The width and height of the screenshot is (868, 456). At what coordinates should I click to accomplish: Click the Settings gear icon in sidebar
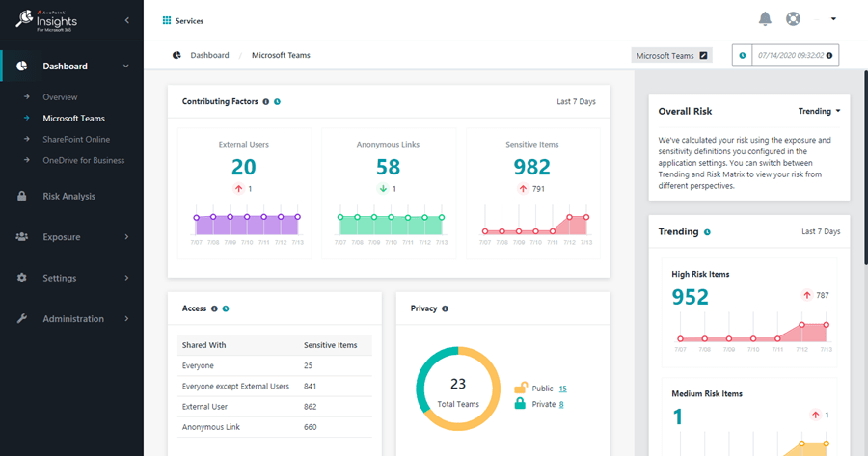point(21,278)
